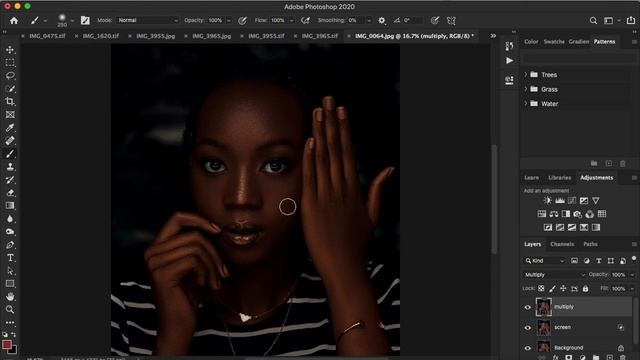640x360 pixels.
Task: Click the foreground color swatch
Action: [x=7, y=345]
